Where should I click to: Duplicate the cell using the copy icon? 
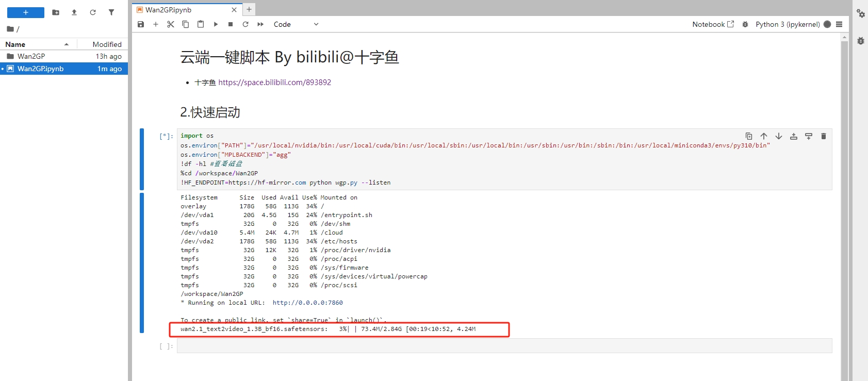tap(749, 136)
